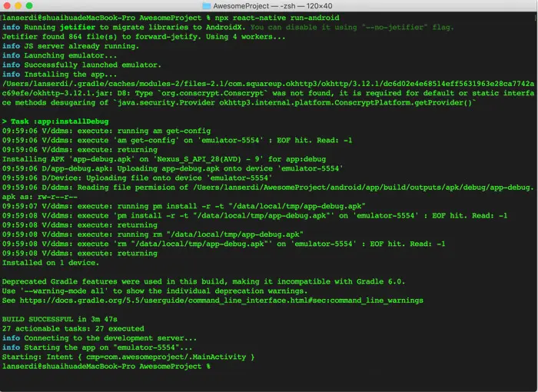Click the '--warning-mode all' hint line
This screenshot has width=538, height=392.
(154, 291)
